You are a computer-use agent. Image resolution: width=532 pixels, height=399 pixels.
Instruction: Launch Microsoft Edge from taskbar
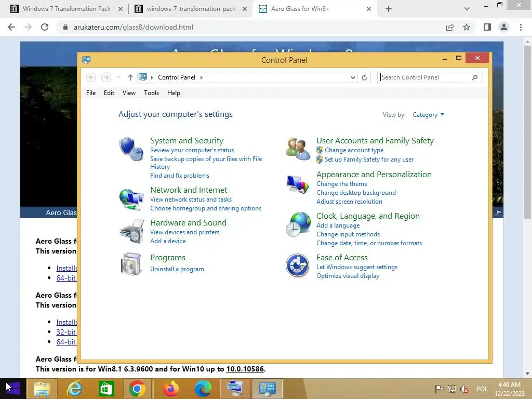pos(203,389)
